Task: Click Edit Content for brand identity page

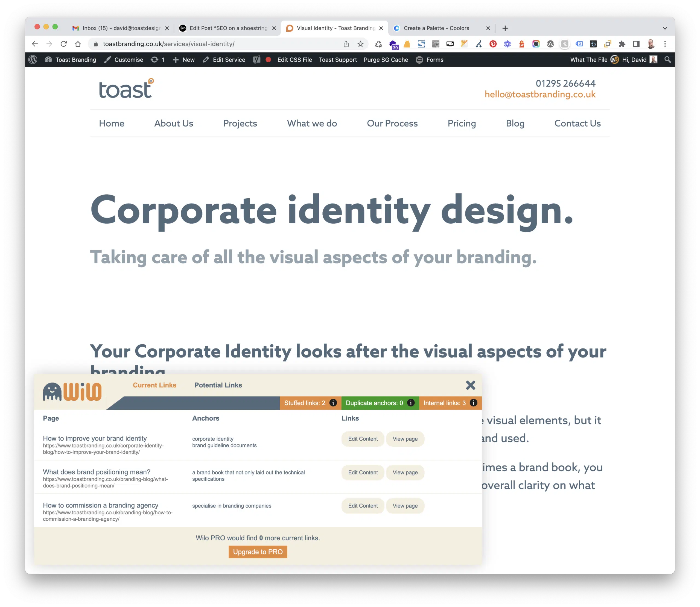Action: 363,439
